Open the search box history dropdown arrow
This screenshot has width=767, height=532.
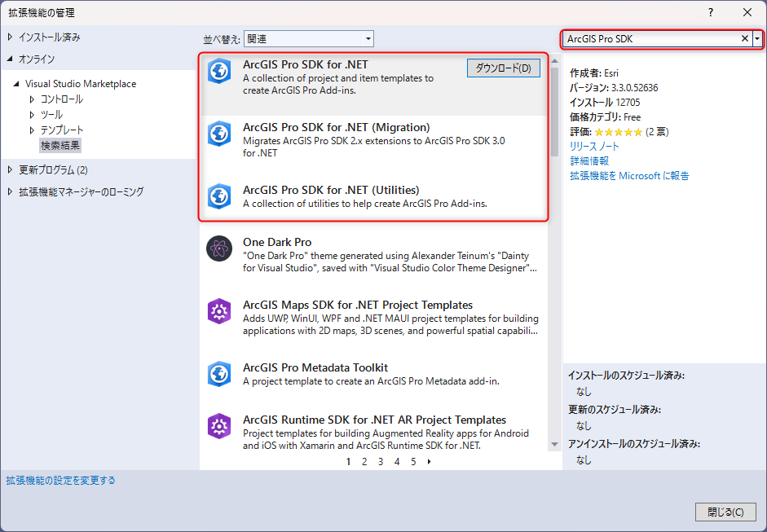757,38
